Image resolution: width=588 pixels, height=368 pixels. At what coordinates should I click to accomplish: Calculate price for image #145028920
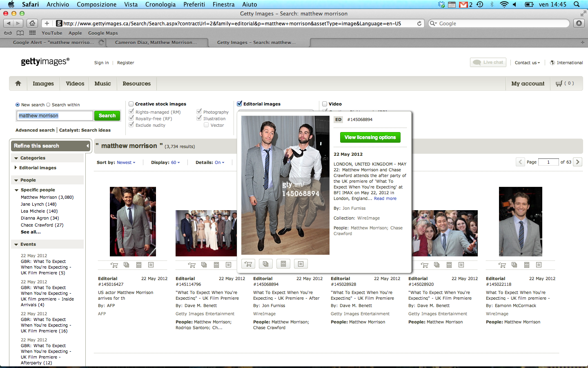(449, 265)
